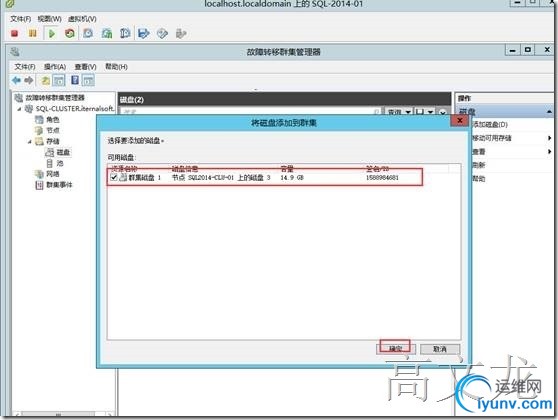The width and height of the screenshot is (558, 420).
Task: Click the CD/DVD connect toolbar icon
Action: pos(162,33)
